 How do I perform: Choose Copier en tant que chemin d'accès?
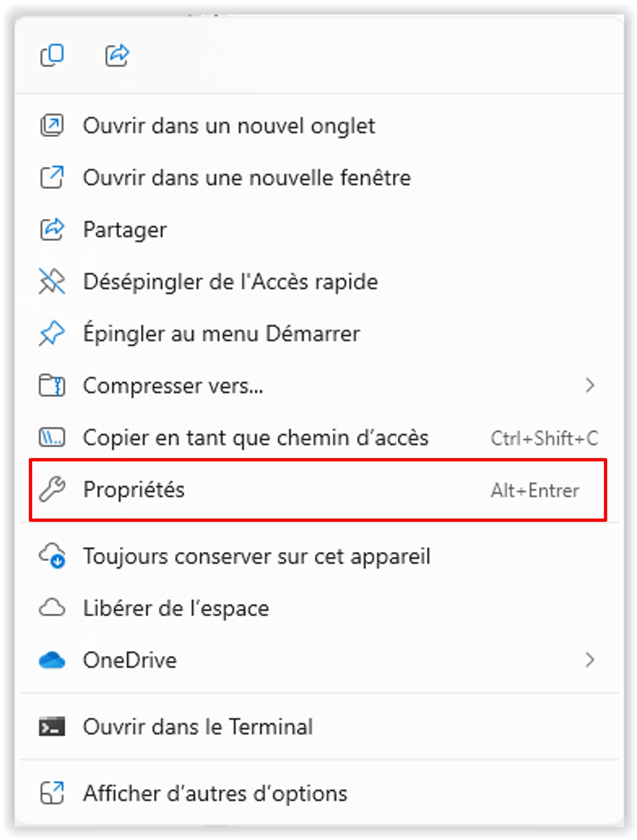tap(319, 438)
